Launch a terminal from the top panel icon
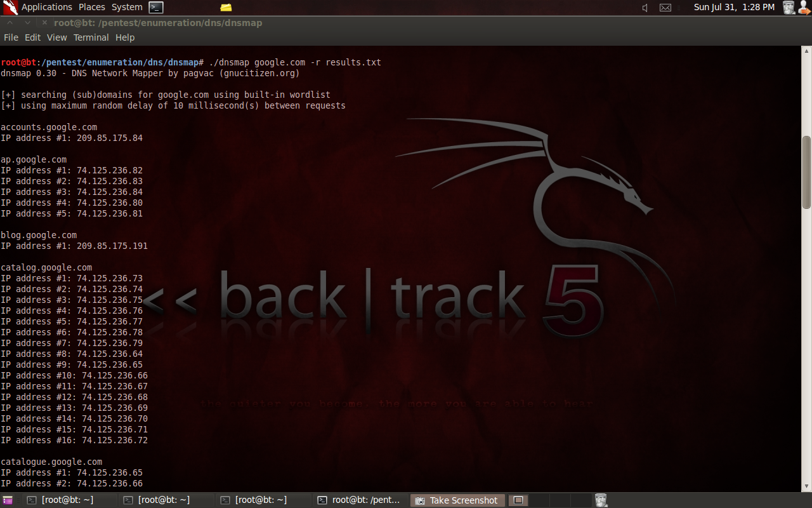Image resolution: width=812 pixels, height=508 pixels. coord(156,8)
